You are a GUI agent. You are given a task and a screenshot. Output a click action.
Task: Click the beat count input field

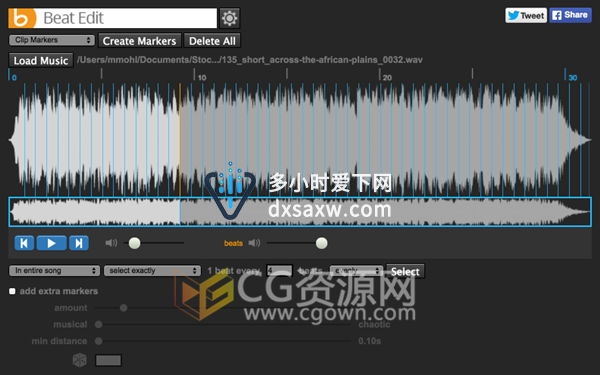279,271
